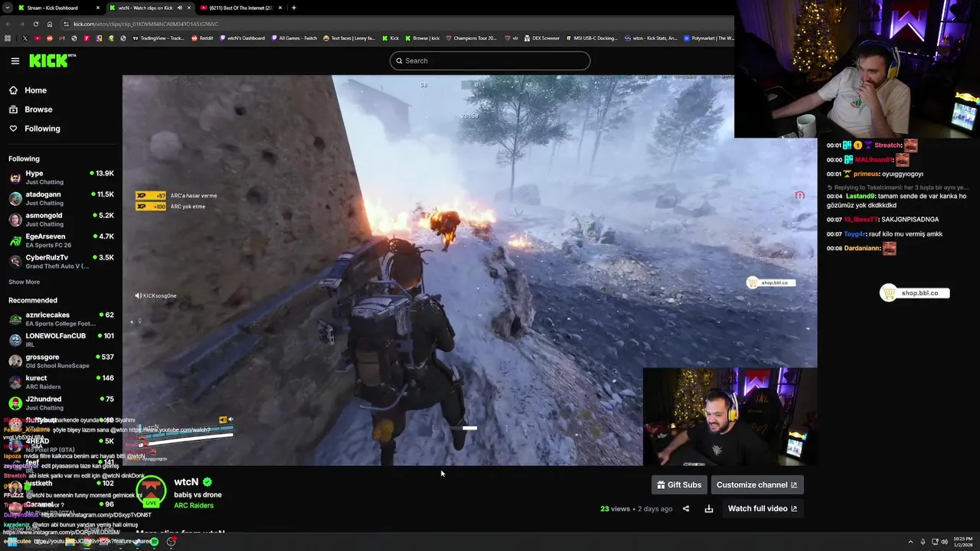This screenshot has width=980, height=551.
Task: Open Polymarket bookmark
Action: (x=709, y=38)
